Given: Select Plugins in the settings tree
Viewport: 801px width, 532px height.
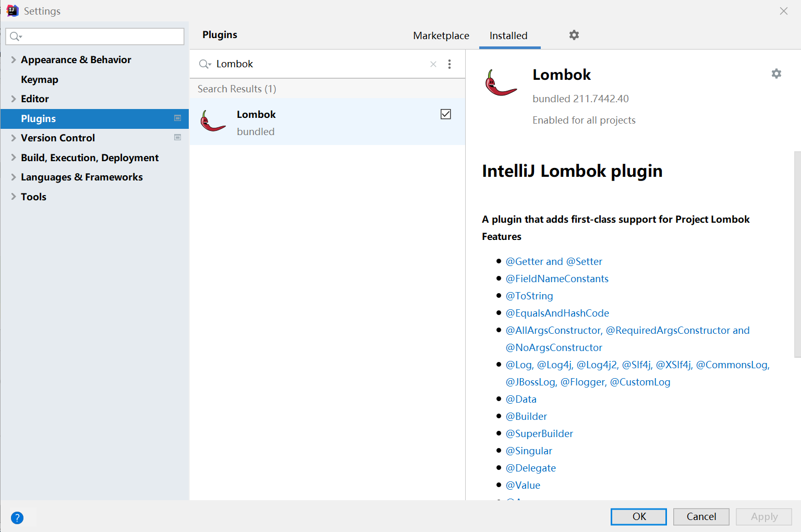Looking at the screenshot, I should click(x=94, y=118).
